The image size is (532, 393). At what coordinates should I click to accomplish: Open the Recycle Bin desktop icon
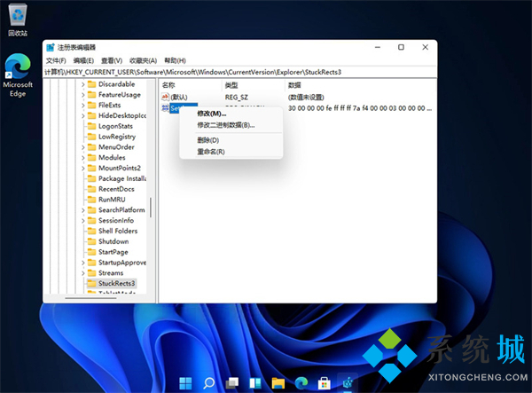pos(18,20)
